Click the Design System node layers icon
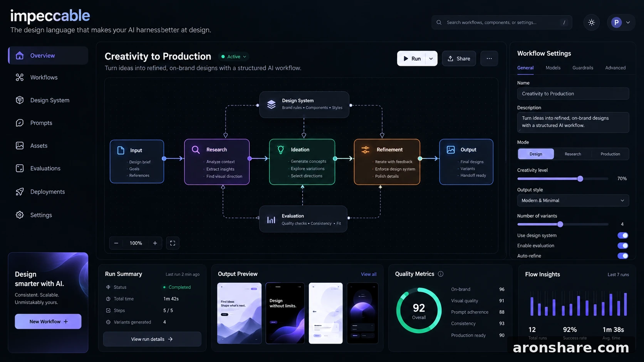Screen dimensions: 644x362 click(272, 104)
